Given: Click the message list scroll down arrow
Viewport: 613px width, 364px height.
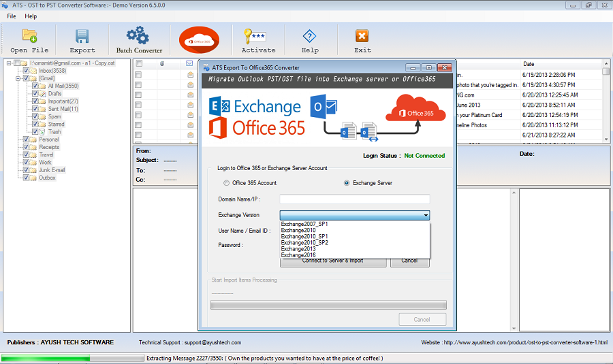Looking at the screenshot, I should click(606, 139).
